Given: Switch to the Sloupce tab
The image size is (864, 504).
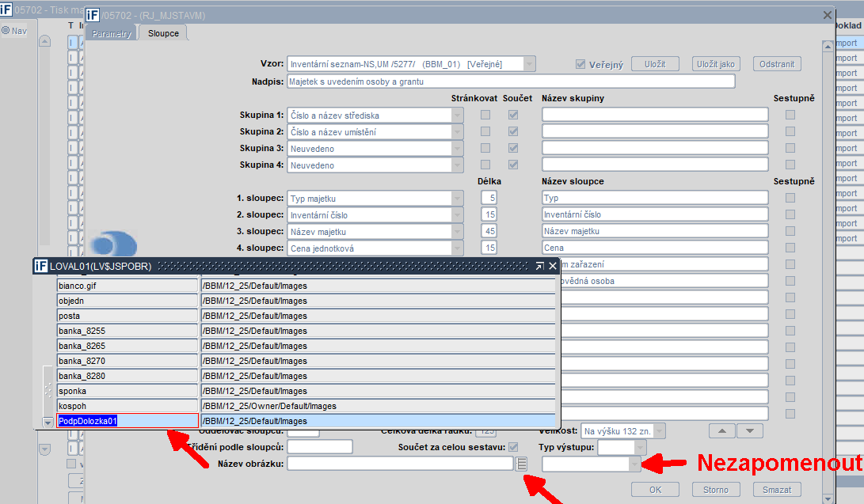Looking at the screenshot, I should [x=163, y=33].
